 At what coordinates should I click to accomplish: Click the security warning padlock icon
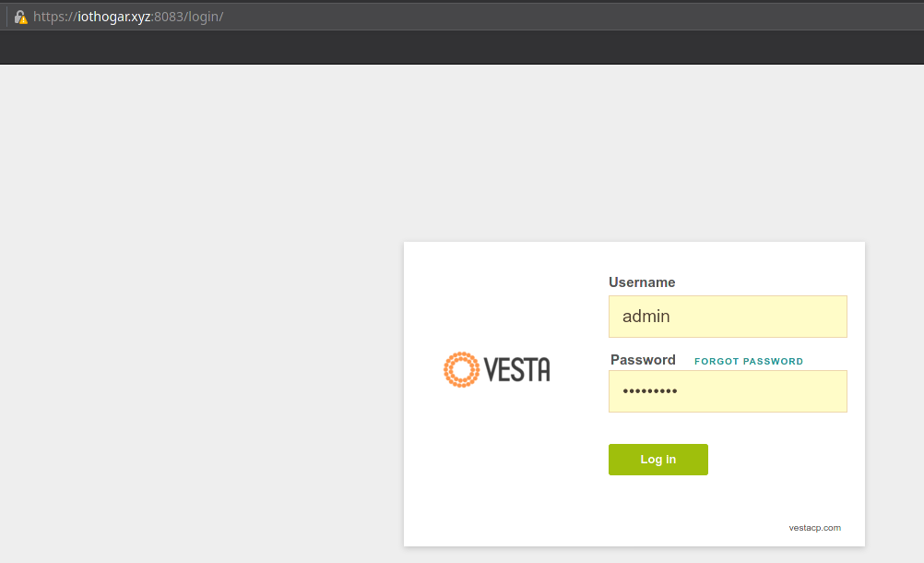20,17
